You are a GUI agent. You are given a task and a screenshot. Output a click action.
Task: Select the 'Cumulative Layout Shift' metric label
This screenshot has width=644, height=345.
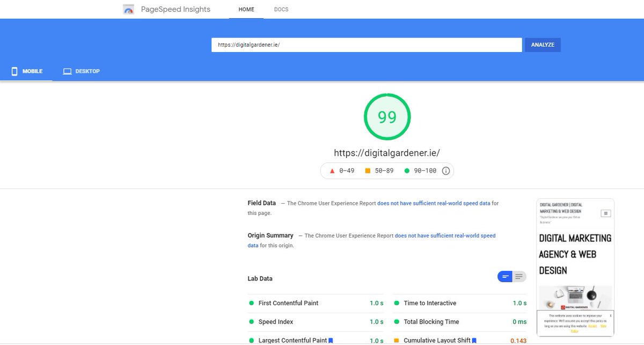[437, 341]
